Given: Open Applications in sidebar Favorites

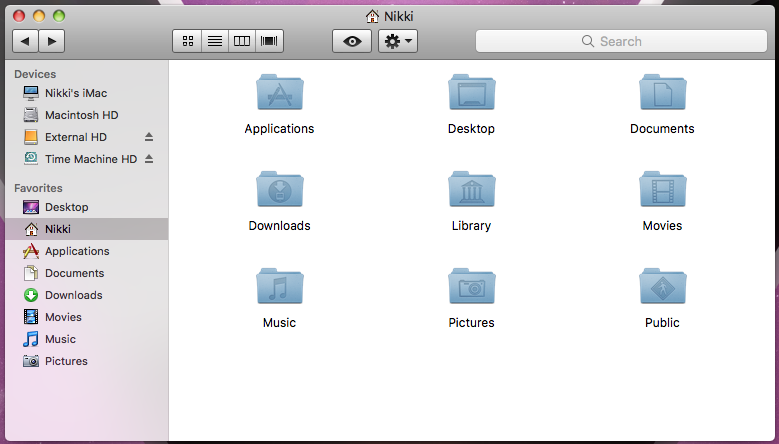Looking at the screenshot, I should (87, 251).
